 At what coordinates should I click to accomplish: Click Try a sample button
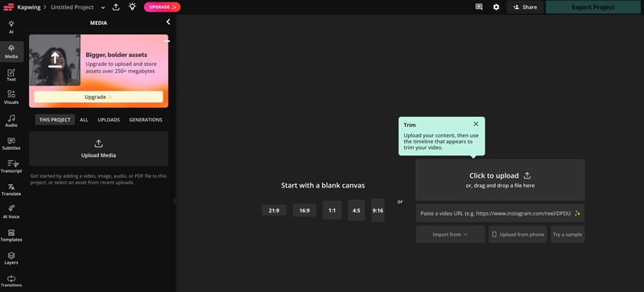568,234
